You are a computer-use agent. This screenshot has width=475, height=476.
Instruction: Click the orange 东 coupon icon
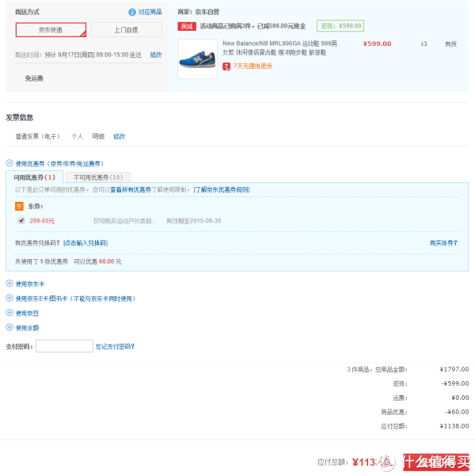(x=19, y=207)
